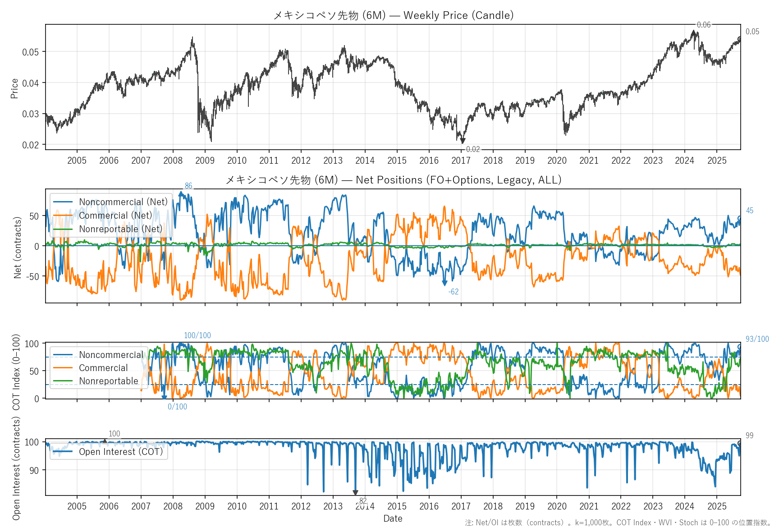Click the Noncommercial (Net) legend entry
Viewport: 779px width, 532px height.
click(x=123, y=202)
